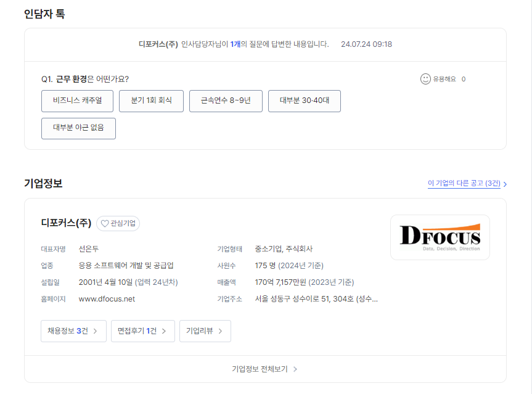Click the 1개 question count text
This screenshot has width=532, height=394.
[235, 44]
